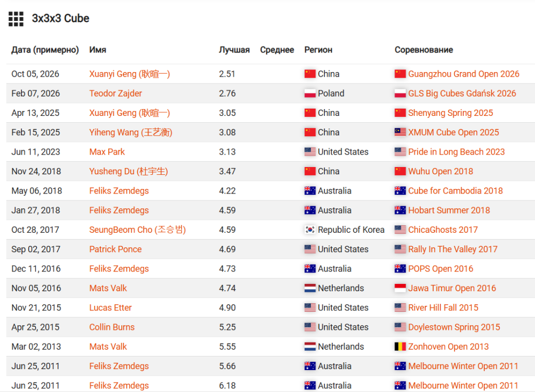
Task: Click the Australia flag beside Cube for Cambodia 2018
Action: (400, 191)
